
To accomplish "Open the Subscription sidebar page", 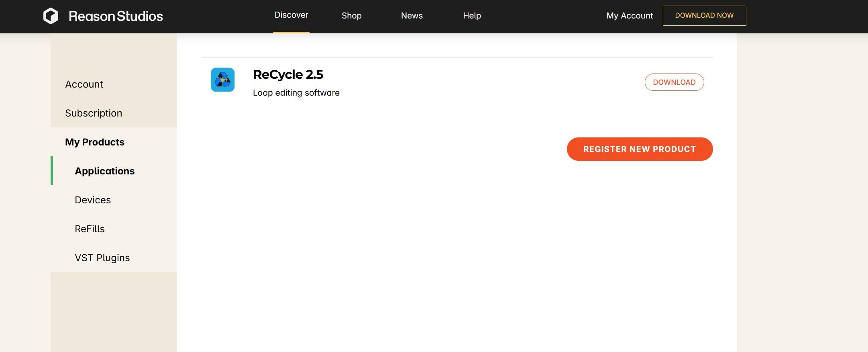I will 94,113.
